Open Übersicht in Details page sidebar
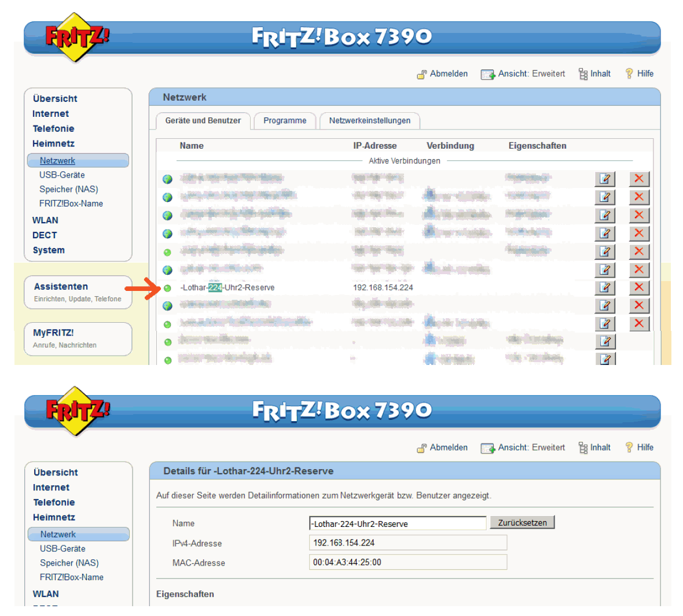Screen dimensions: 683x616 tap(56, 473)
